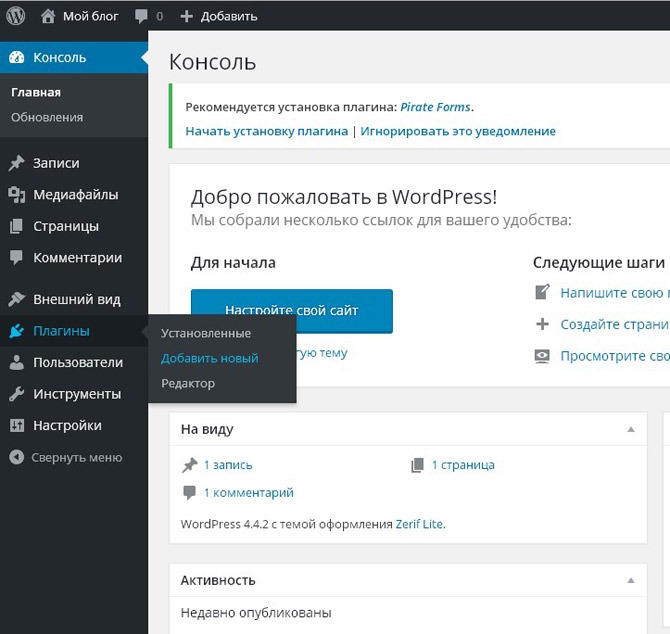
Task: Click the pin icon beside 1 запись
Action: point(190,465)
